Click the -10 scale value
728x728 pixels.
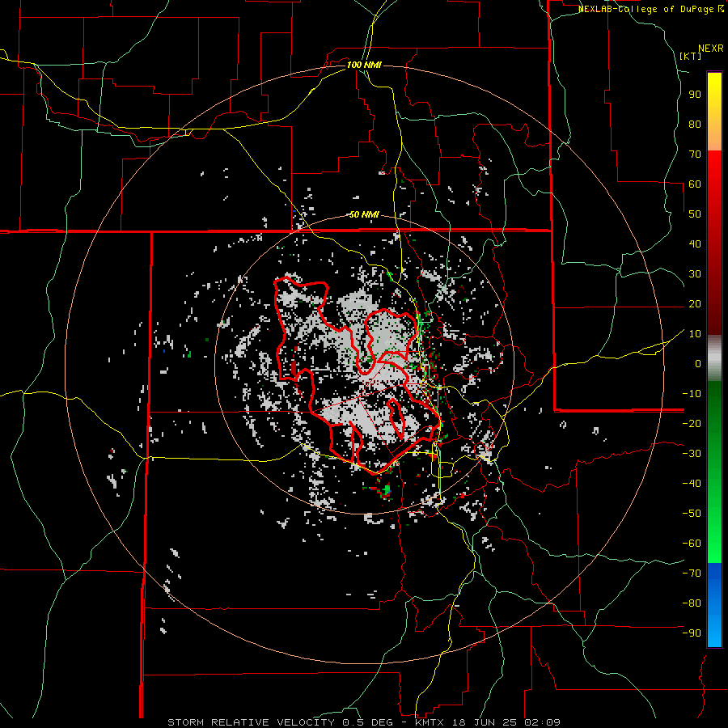point(692,394)
